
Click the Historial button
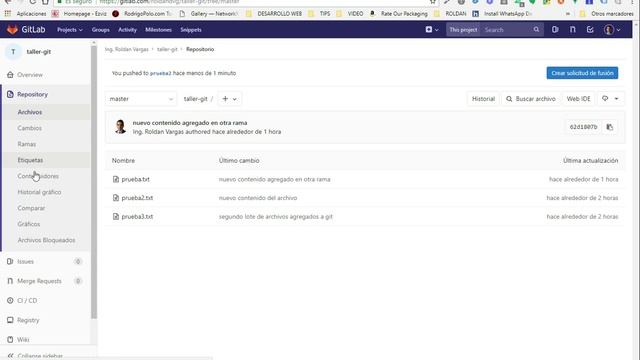tap(483, 99)
